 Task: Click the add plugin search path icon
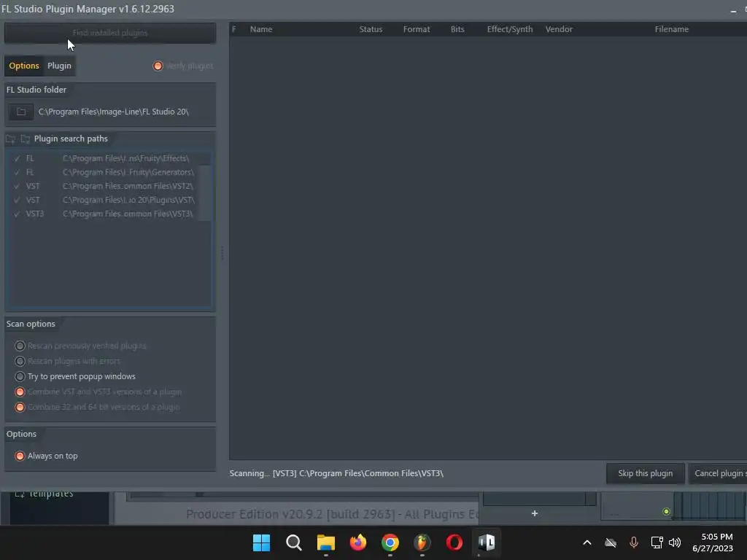click(10, 139)
